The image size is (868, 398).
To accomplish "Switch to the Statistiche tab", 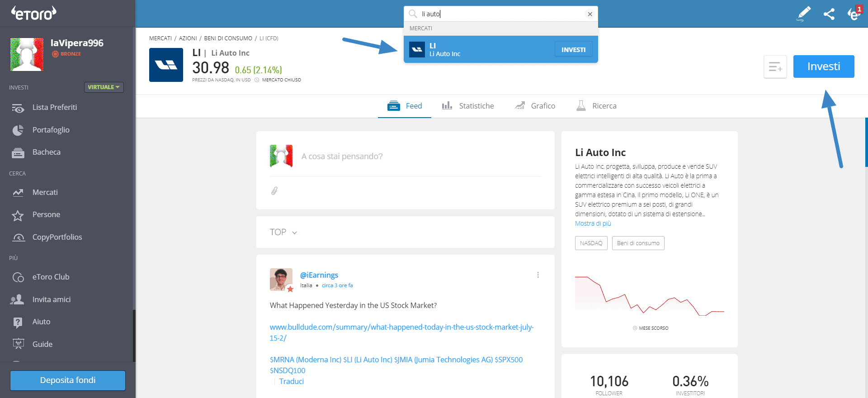I will pyautogui.click(x=467, y=106).
